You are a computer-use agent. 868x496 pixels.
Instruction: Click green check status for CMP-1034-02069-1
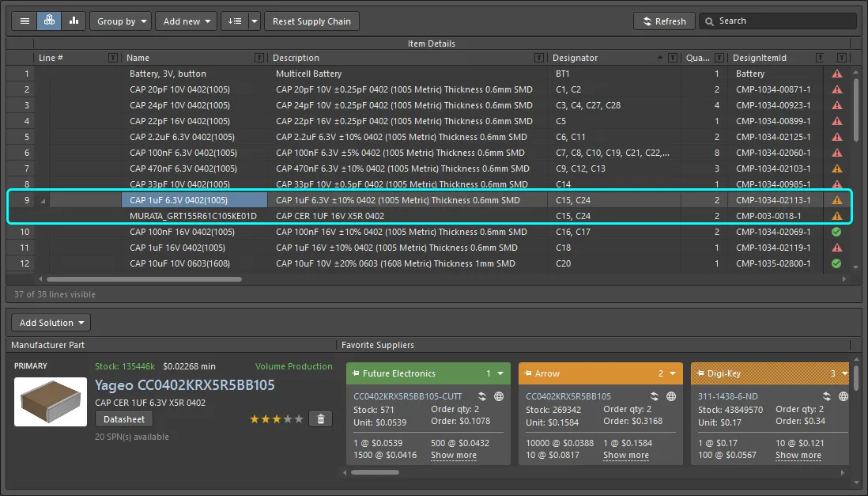[x=836, y=232]
